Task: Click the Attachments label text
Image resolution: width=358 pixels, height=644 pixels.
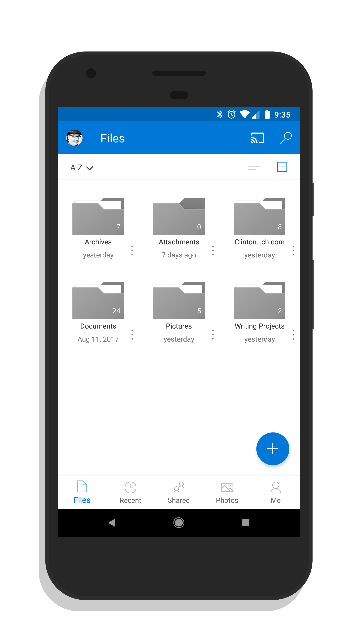Action: [x=179, y=242]
